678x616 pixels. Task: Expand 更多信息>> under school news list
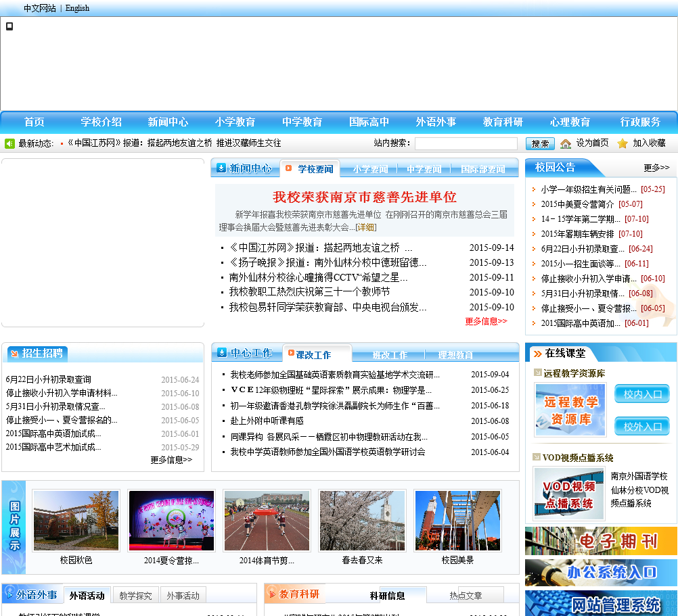[x=486, y=321]
